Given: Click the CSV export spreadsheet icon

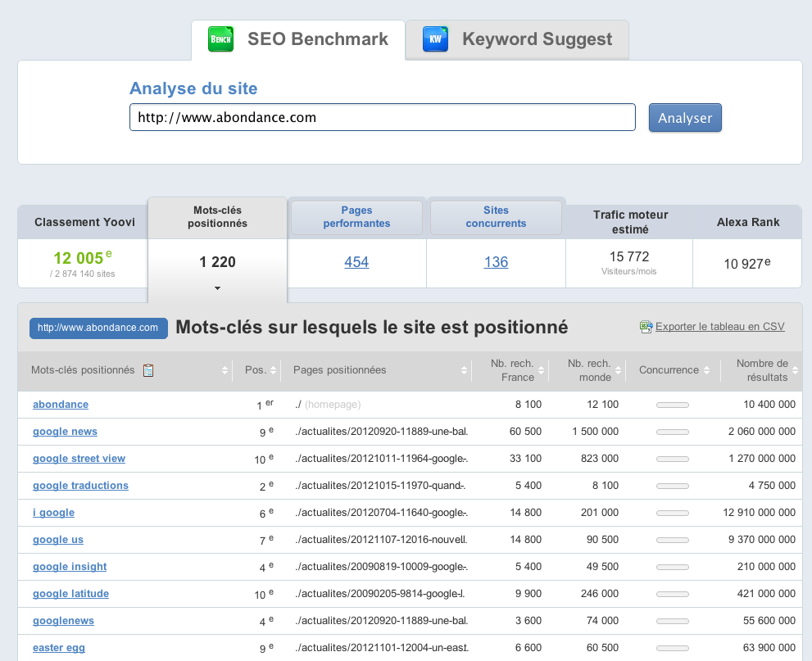Looking at the screenshot, I should [x=646, y=327].
